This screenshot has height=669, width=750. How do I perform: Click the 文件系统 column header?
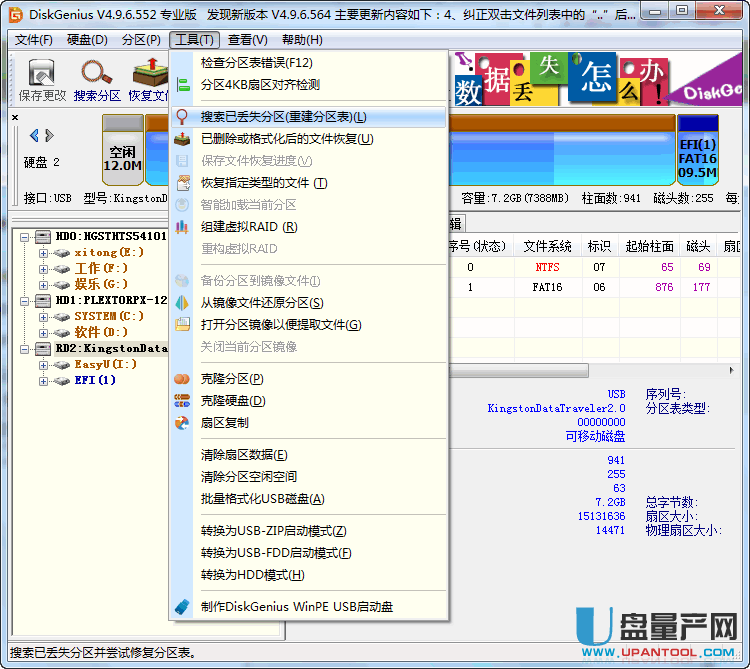(548, 246)
